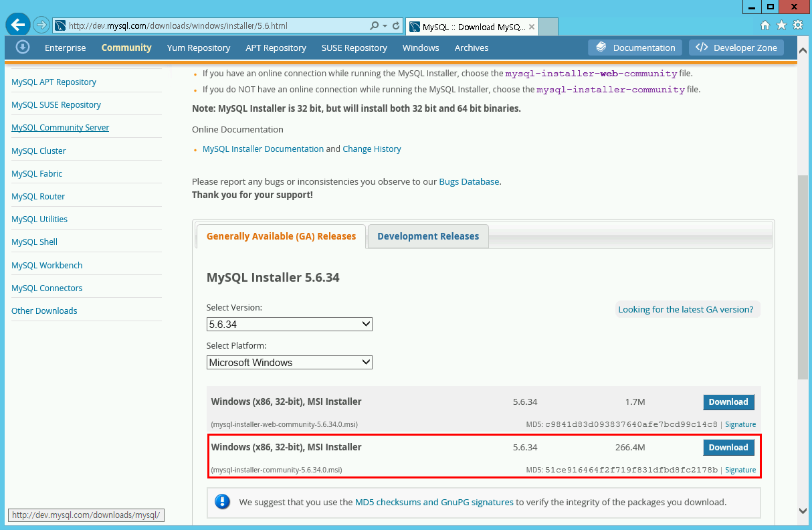Click the MySQL downloads circle arrow icon
Viewport: 812px width, 530px height.
click(x=23, y=47)
